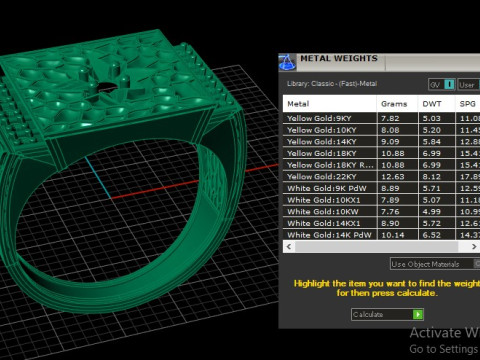
Task: Click the Use Object Materials option
Action: click(x=435, y=264)
